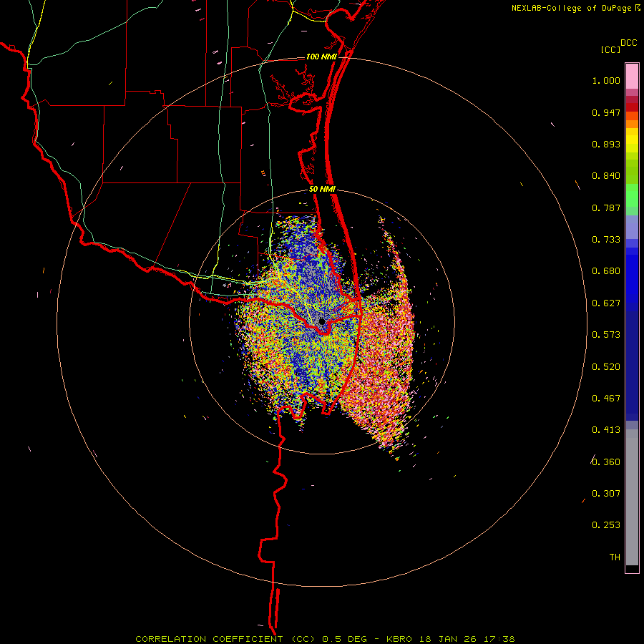Screen dimensions: 644x644
Task: Select the 0.413 legend value
Action: [x=606, y=430]
